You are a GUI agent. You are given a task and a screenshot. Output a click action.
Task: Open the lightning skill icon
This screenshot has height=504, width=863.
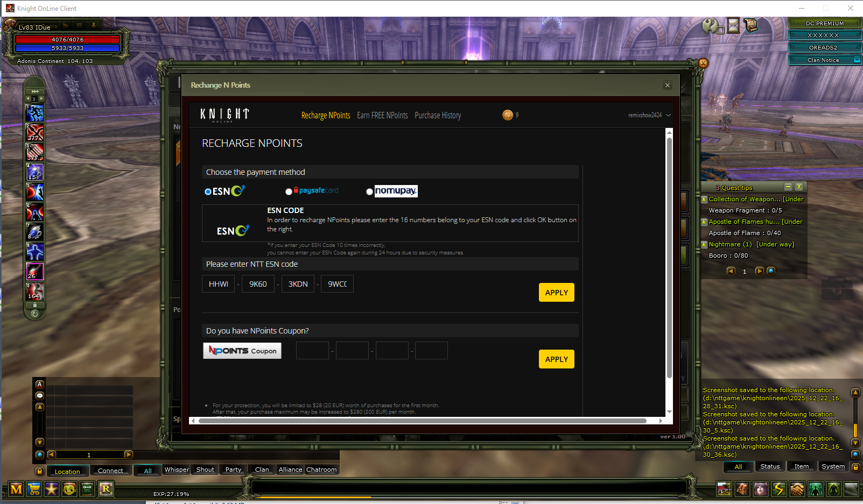pyautogui.click(x=779, y=489)
